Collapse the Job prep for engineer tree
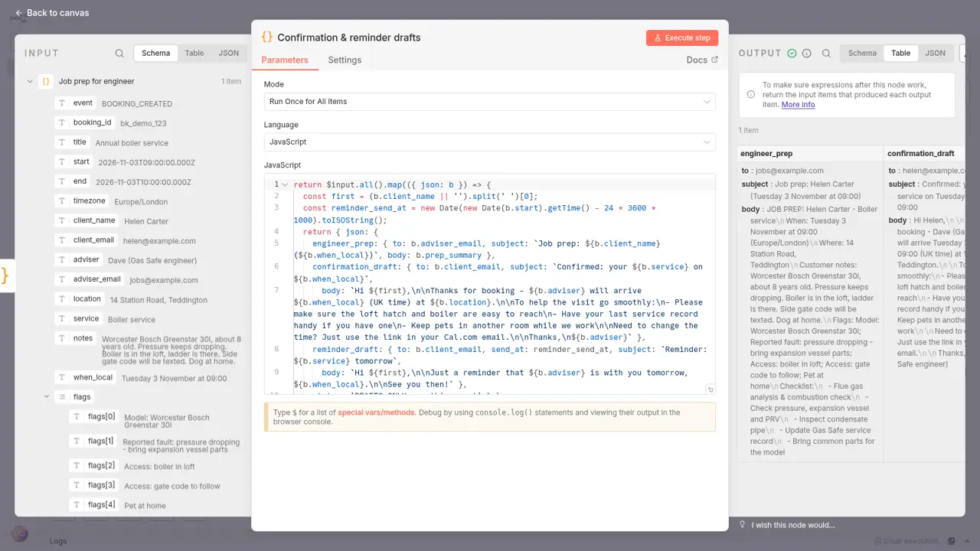This screenshot has height=551, width=980. point(29,81)
